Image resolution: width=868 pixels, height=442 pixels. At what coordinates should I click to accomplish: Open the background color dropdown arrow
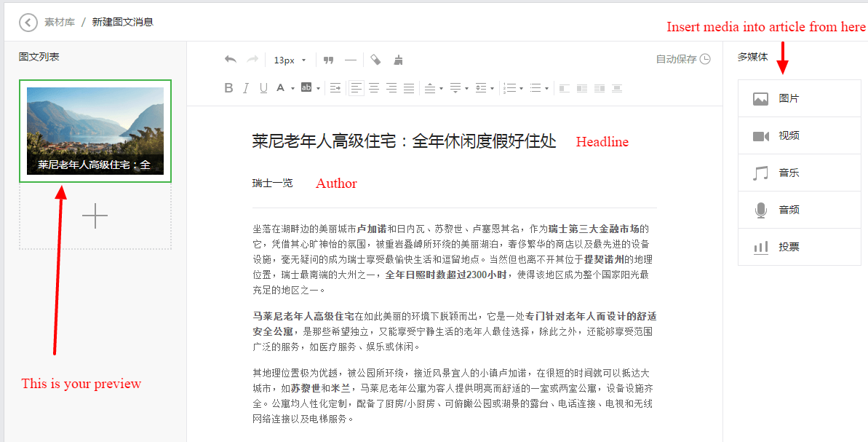[318, 88]
